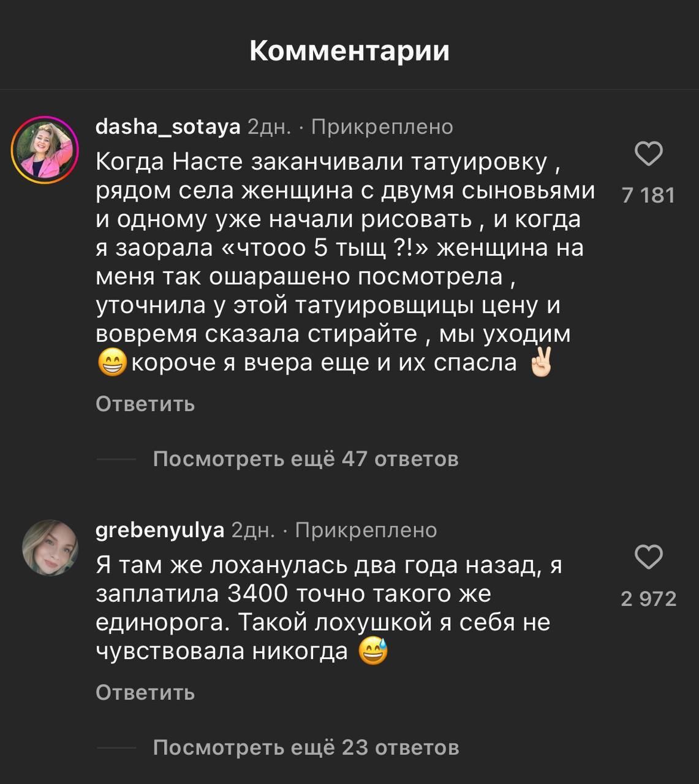
Task: View the 7 181 likes count
Action: (x=648, y=195)
